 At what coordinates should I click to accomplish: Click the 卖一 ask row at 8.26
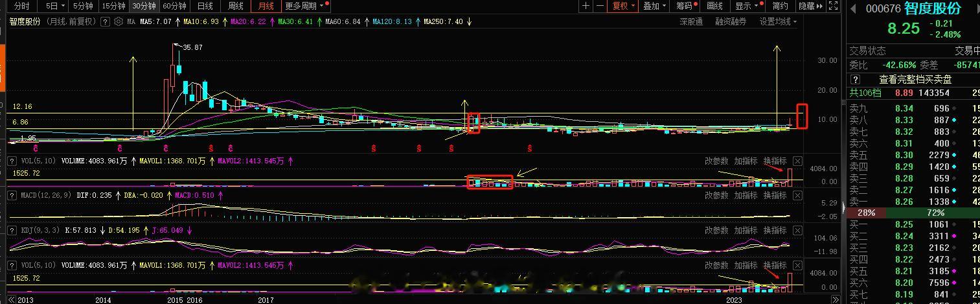pyautogui.click(x=913, y=202)
